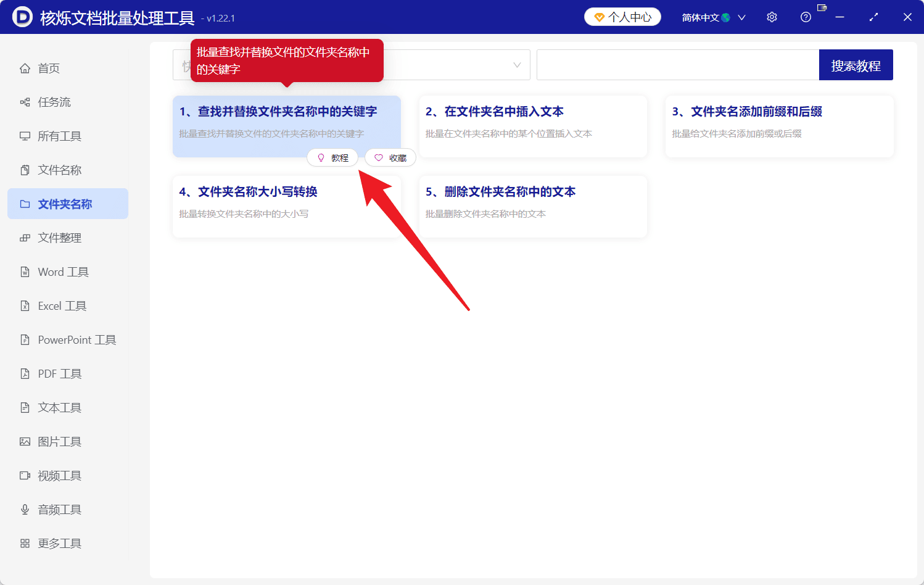Viewport: 924px width, 585px height.
Task: Click the PowerPoint document icon in sidebar
Action: click(x=25, y=340)
